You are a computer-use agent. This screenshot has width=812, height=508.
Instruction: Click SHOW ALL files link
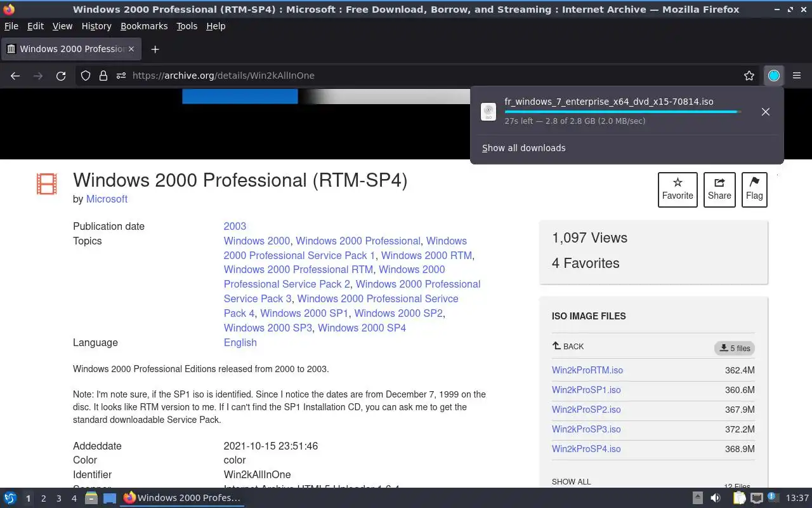(x=571, y=481)
